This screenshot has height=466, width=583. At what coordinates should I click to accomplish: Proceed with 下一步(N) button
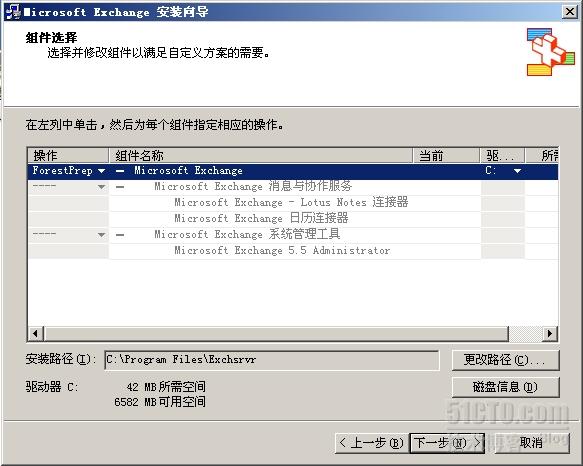447,443
